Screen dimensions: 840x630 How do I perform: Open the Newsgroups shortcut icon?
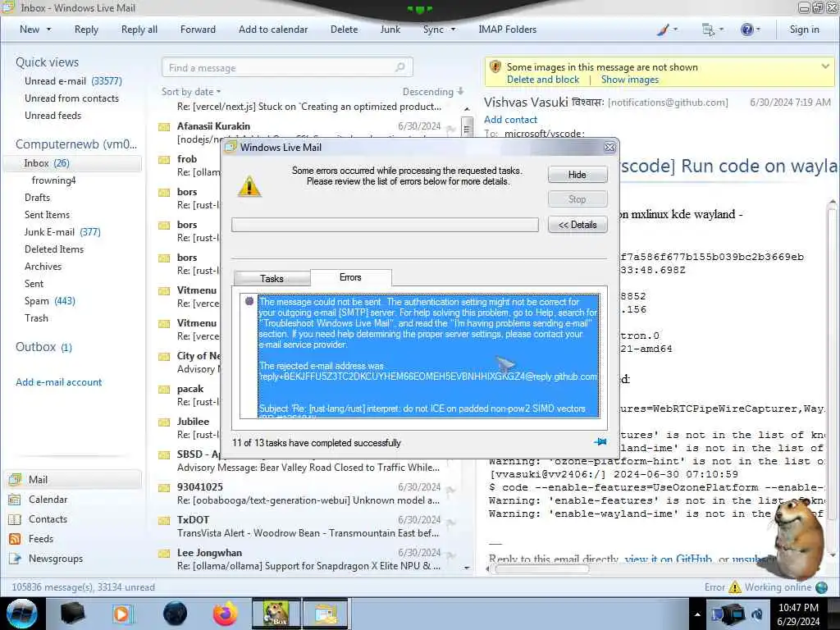coord(15,559)
